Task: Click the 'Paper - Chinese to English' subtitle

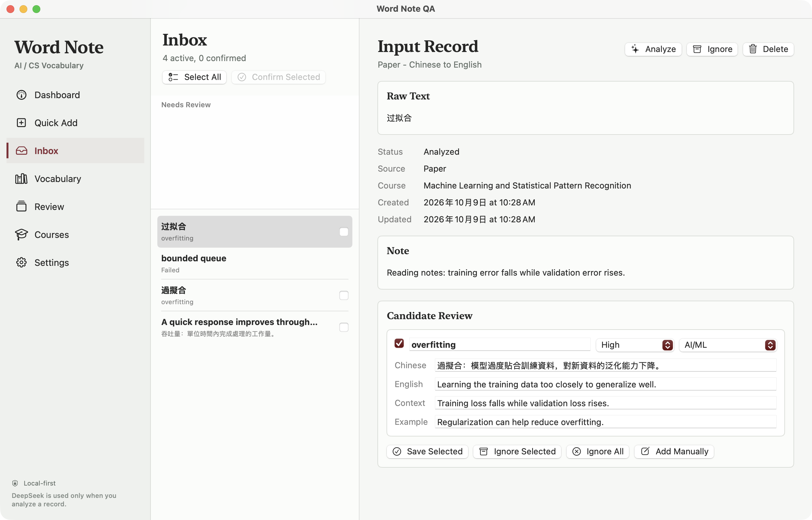Action: [429, 65]
